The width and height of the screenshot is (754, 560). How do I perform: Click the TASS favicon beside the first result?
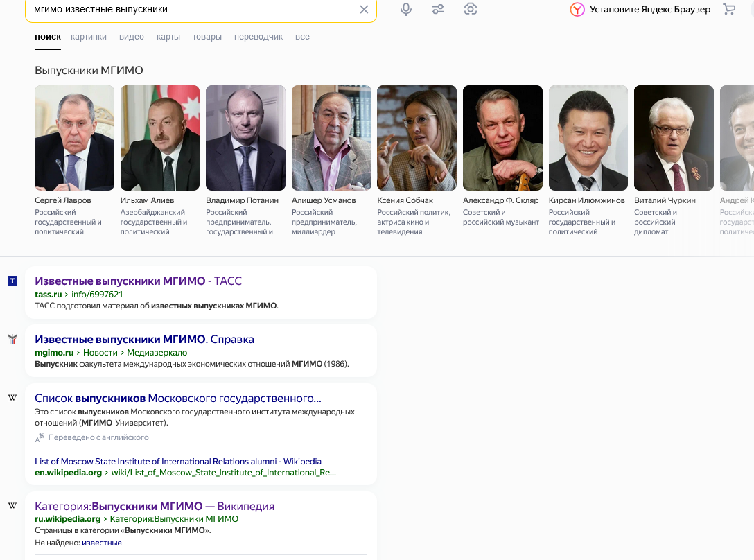(x=12, y=281)
